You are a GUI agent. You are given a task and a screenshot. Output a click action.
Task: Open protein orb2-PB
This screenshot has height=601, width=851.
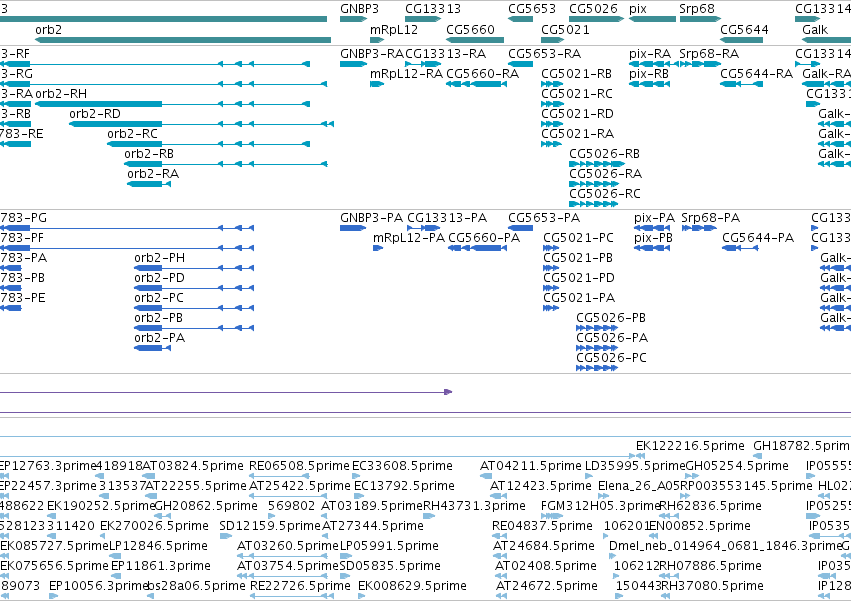(158, 318)
